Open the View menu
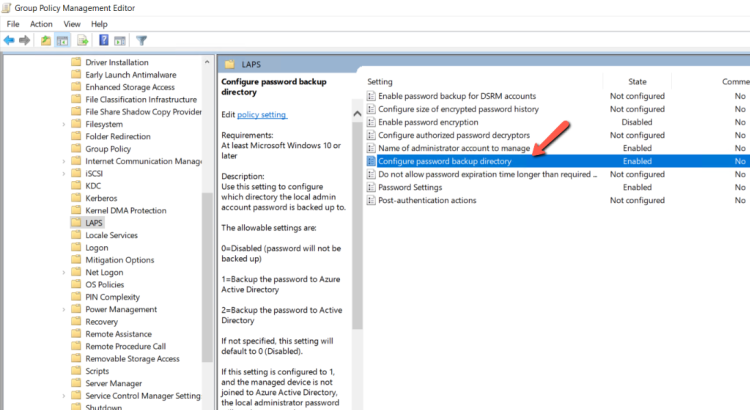 tap(72, 23)
